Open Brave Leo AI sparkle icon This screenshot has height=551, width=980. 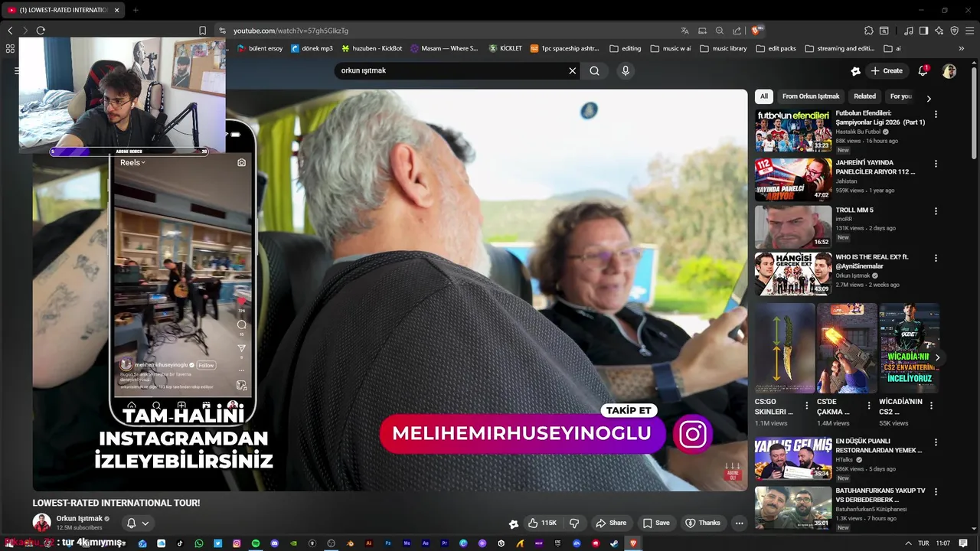[939, 31]
